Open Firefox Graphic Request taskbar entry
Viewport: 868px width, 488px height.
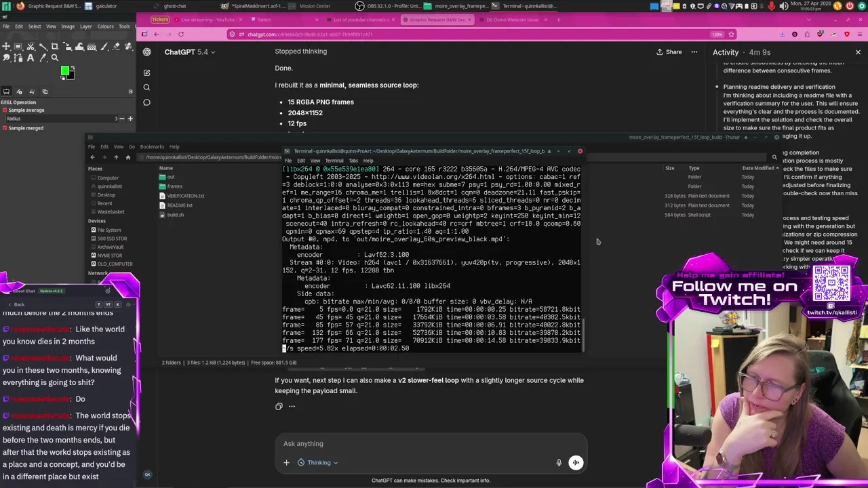(x=47, y=6)
